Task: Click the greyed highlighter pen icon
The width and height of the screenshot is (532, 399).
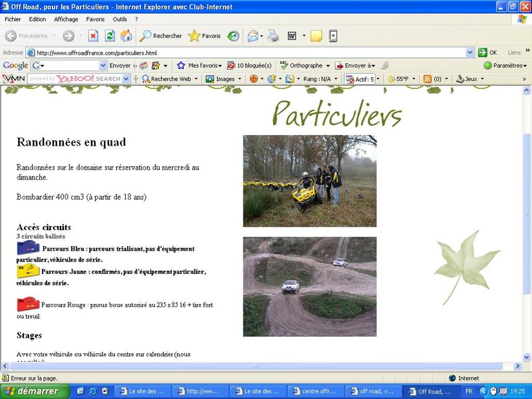Action: click(x=385, y=65)
